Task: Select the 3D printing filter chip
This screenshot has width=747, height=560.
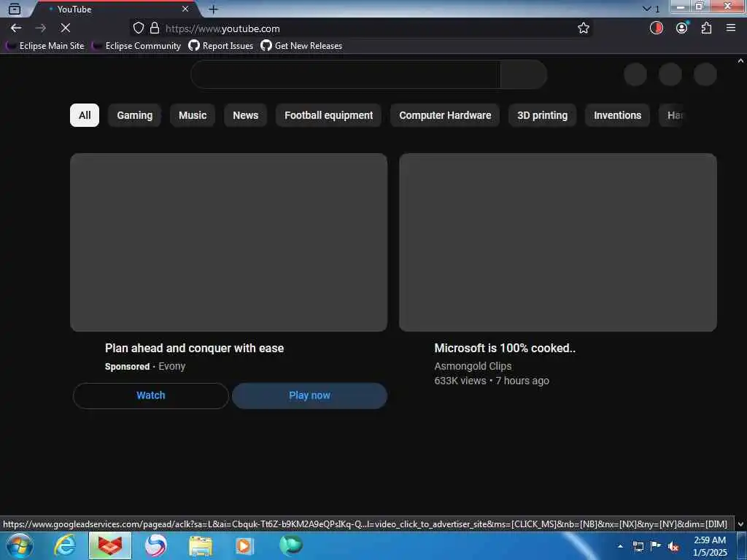Action: (x=542, y=115)
